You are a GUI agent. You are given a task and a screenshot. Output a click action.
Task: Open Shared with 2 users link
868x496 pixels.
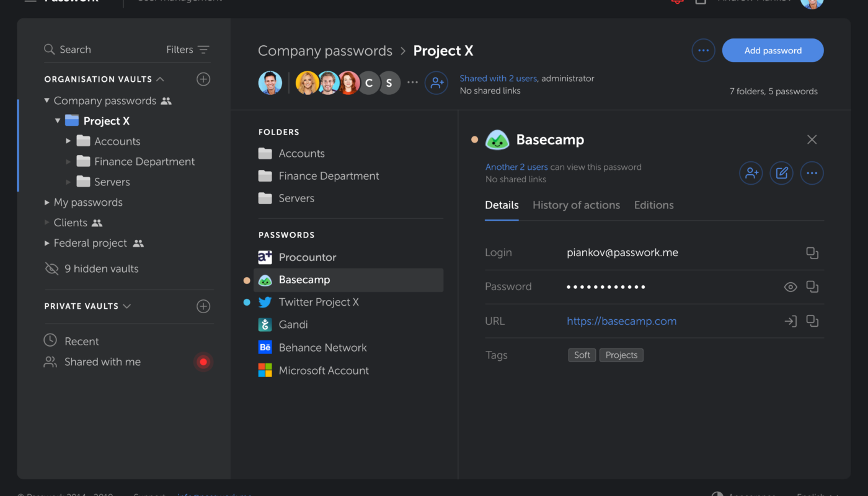(498, 78)
